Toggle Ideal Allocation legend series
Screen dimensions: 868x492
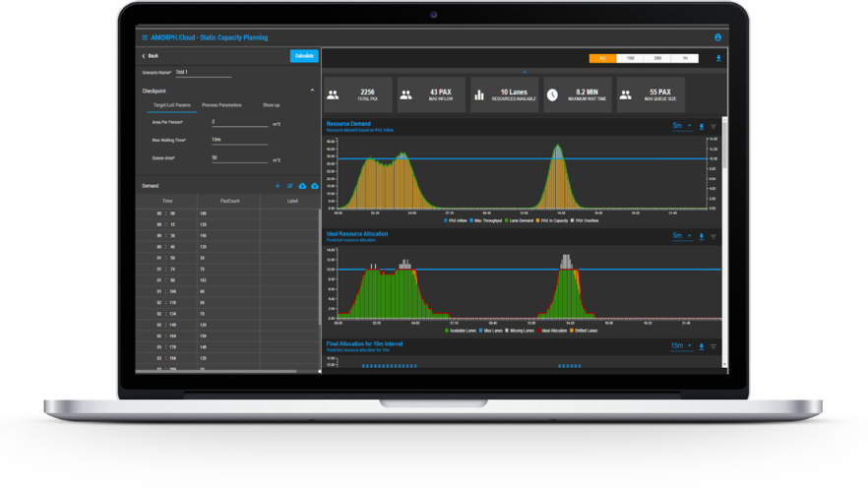(x=552, y=331)
